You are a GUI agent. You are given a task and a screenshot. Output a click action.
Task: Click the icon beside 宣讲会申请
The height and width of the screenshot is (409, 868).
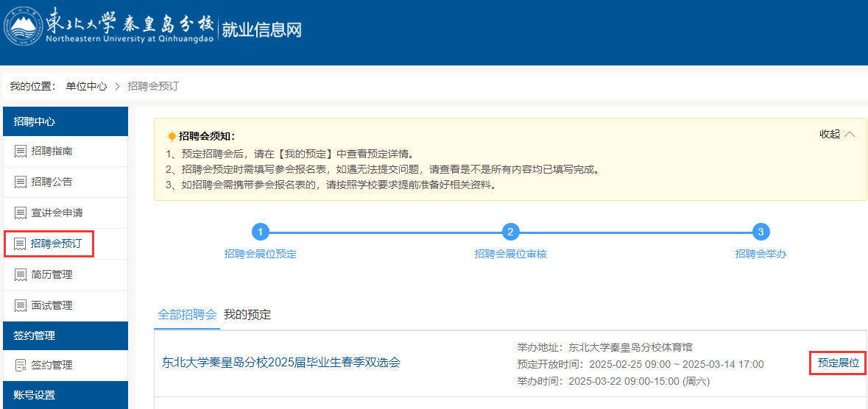[x=21, y=213]
